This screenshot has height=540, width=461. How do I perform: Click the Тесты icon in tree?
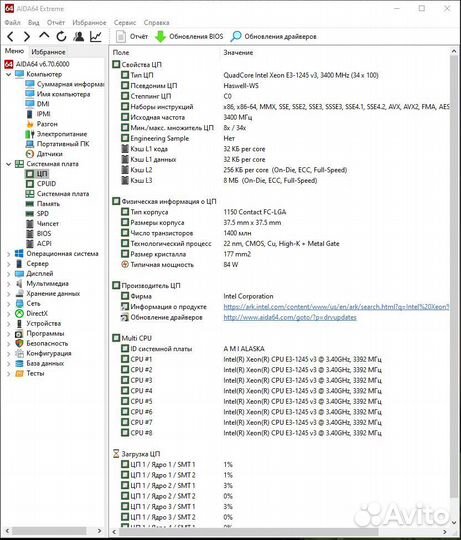point(20,374)
